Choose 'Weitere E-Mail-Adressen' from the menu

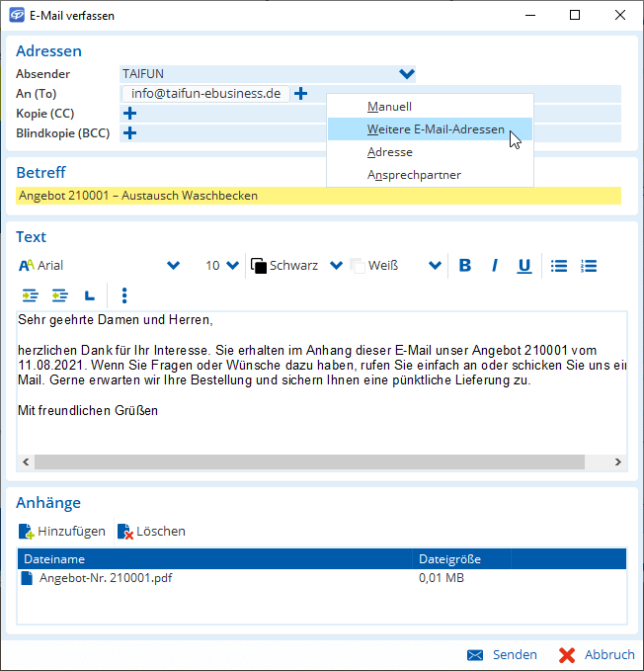click(436, 129)
